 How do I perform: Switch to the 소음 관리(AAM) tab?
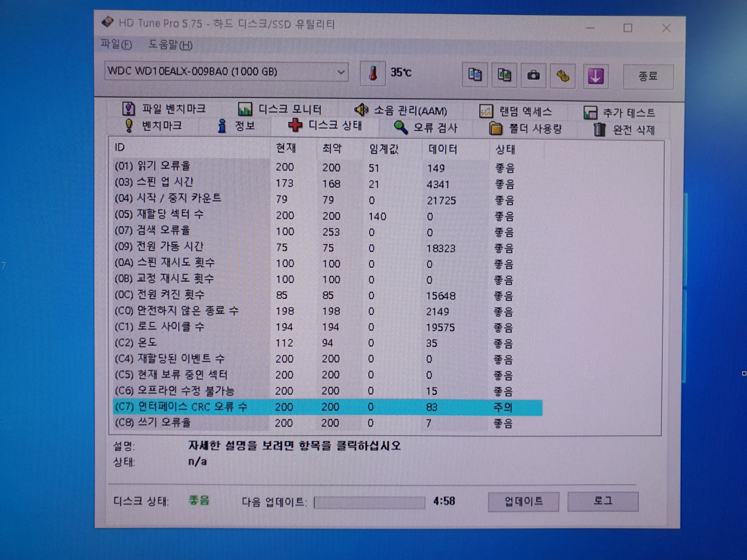[x=401, y=110]
